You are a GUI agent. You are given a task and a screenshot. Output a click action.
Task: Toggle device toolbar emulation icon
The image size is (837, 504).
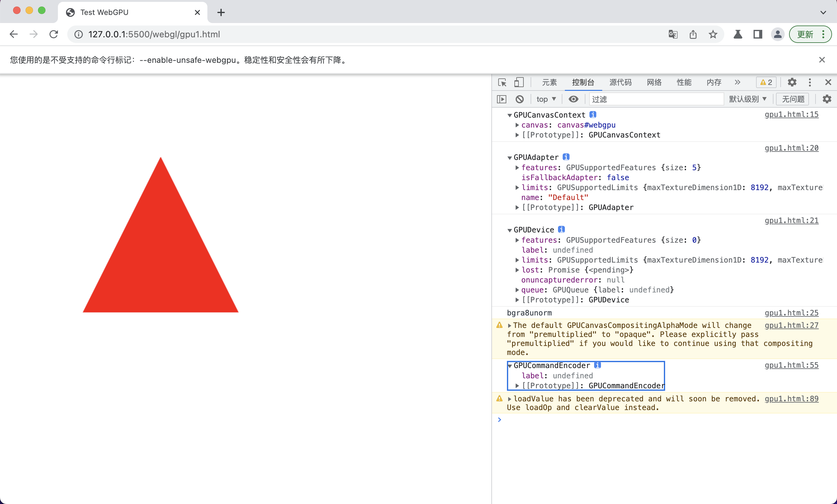click(x=519, y=82)
